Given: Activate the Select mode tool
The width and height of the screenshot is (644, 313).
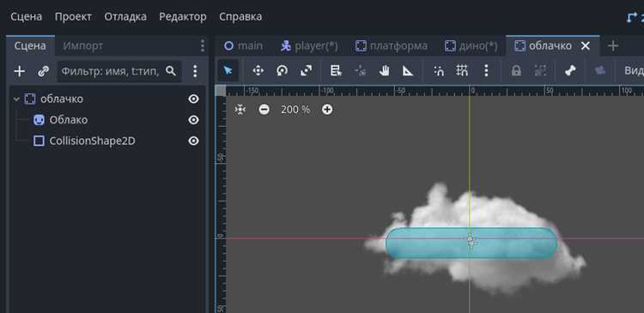Looking at the screenshot, I should click(x=228, y=71).
